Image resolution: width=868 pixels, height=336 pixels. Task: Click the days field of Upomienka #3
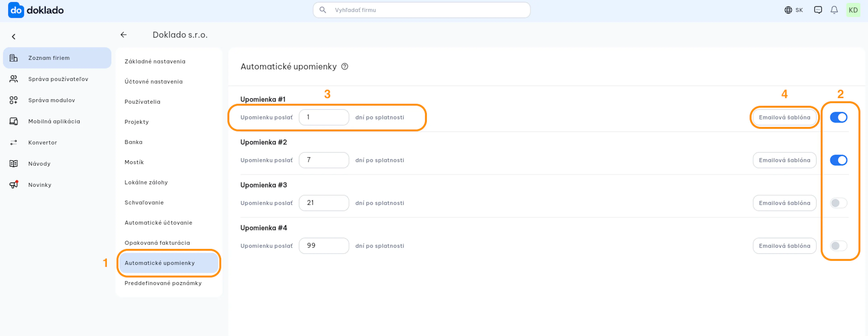click(x=324, y=203)
